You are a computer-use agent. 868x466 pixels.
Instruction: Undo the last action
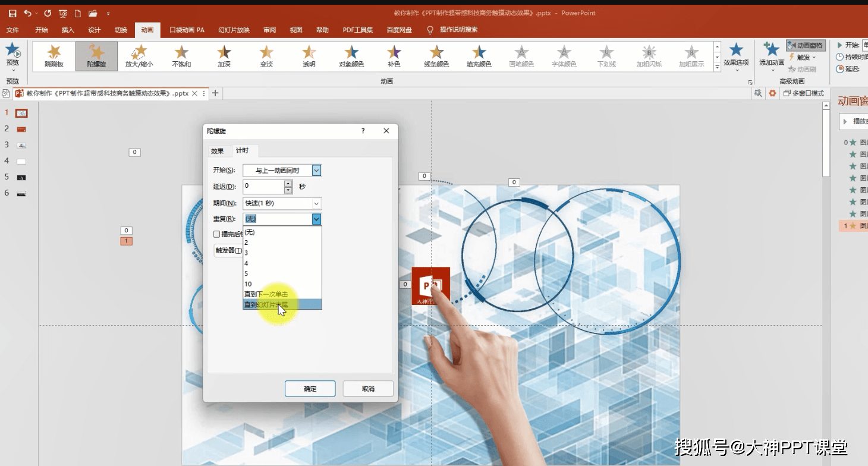tap(27, 13)
